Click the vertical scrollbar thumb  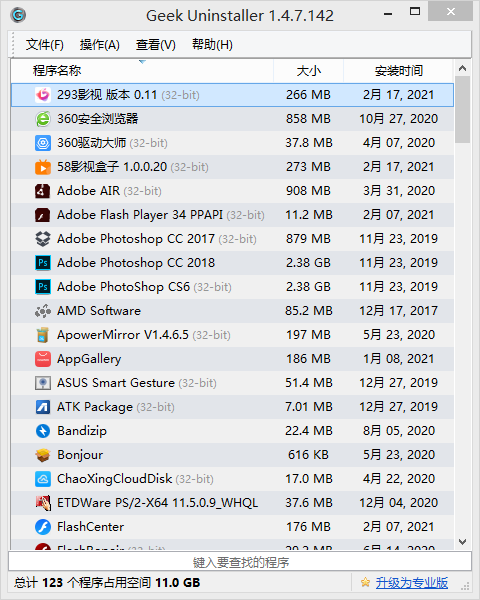pos(462,109)
